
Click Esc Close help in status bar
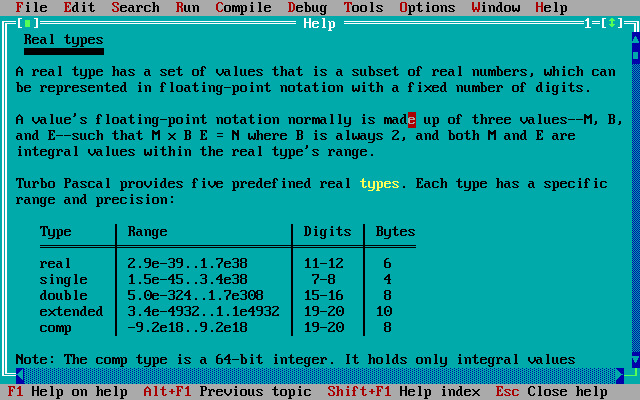click(551, 392)
